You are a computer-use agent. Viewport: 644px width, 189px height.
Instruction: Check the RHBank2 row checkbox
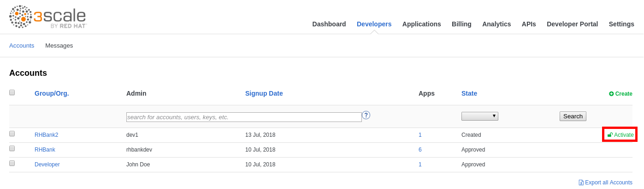(x=12, y=134)
